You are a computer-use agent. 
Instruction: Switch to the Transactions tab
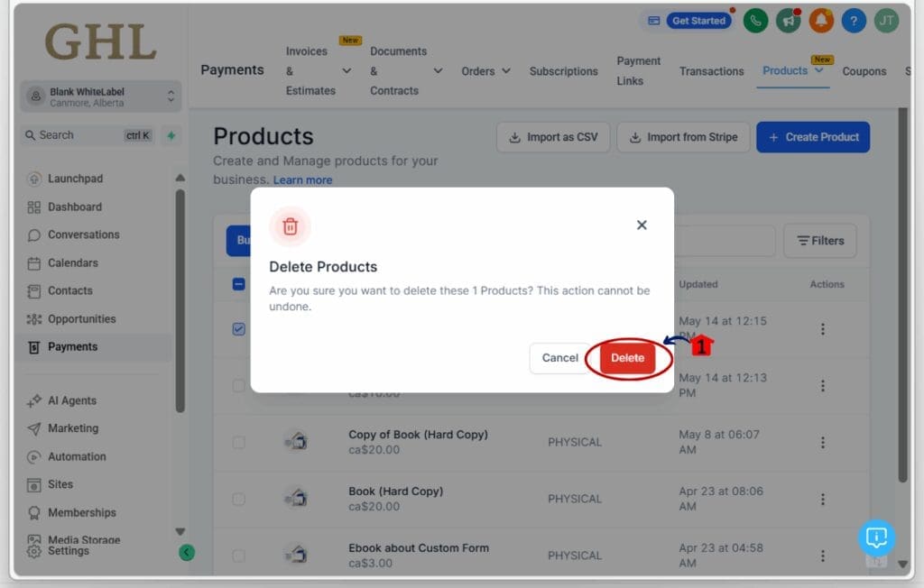(711, 71)
